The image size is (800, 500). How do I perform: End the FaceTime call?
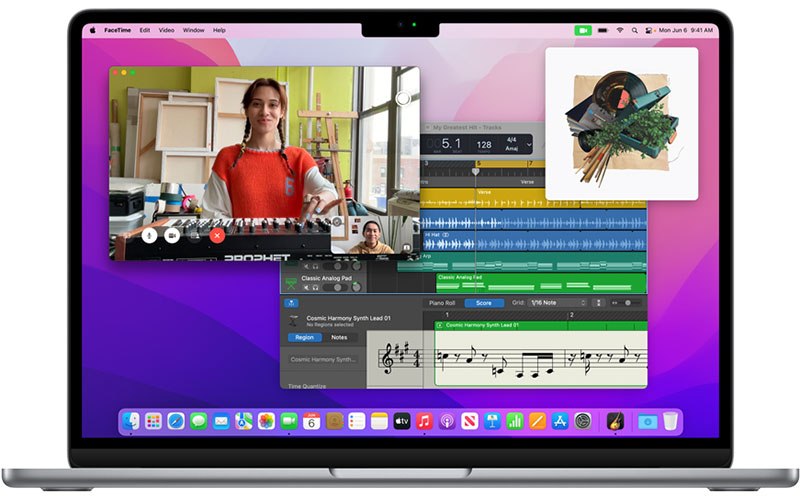(218, 235)
